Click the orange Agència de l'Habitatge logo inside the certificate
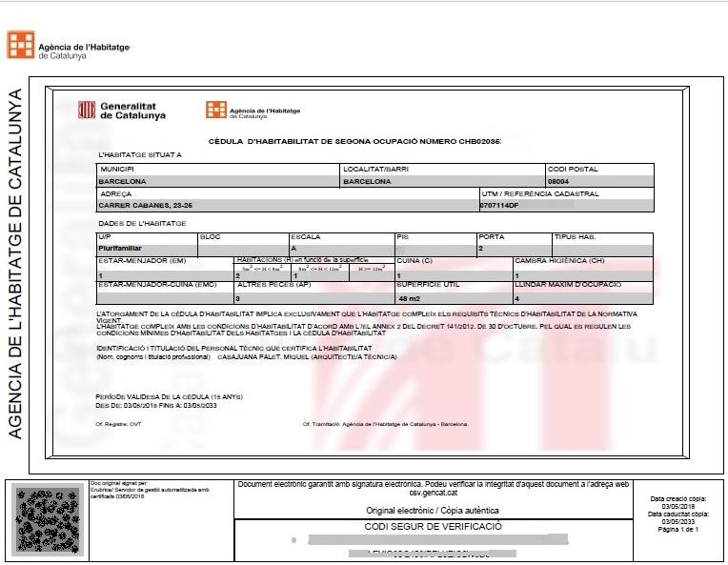The width and height of the screenshot is (728, 565). pyautogui.click(x=216, y=110)
